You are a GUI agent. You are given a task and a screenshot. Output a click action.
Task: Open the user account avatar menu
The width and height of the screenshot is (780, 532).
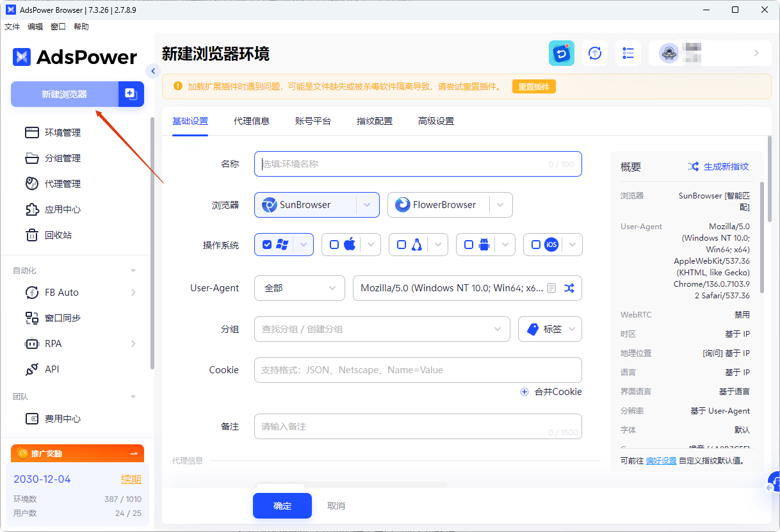tap(710, 53)
